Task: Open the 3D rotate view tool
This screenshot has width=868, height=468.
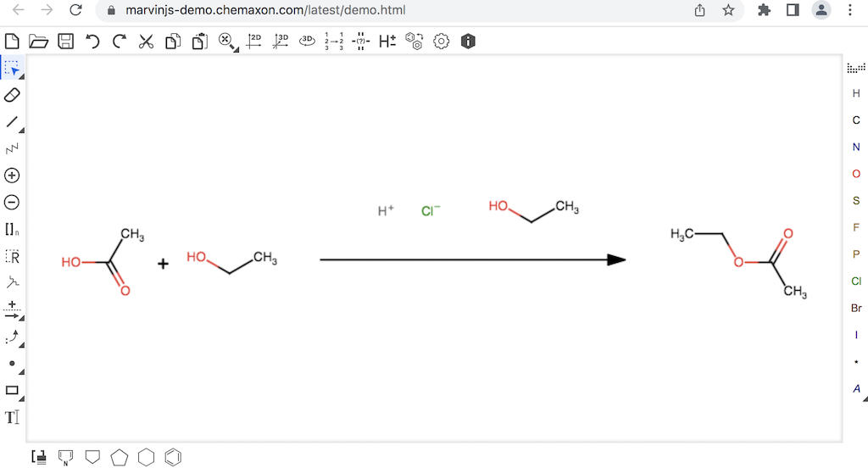Action: pyautogui.click(x=307, y=41)
